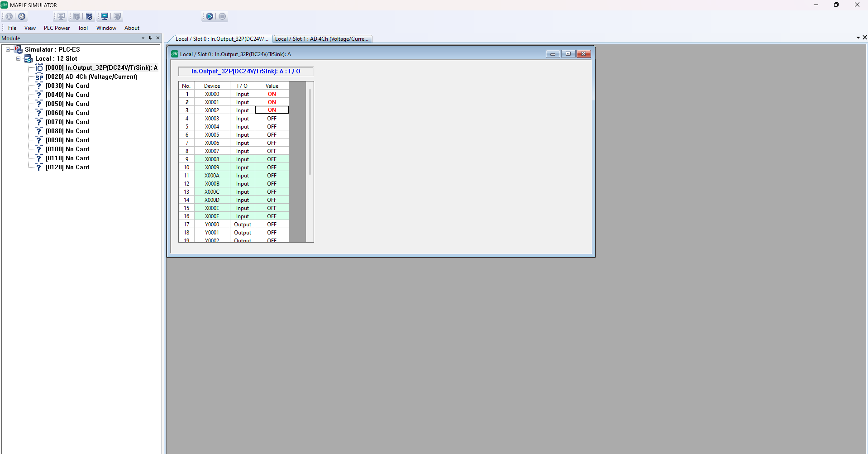
Task: Toggle the X0000 input value ON cell
Action: tap(272, 94)
